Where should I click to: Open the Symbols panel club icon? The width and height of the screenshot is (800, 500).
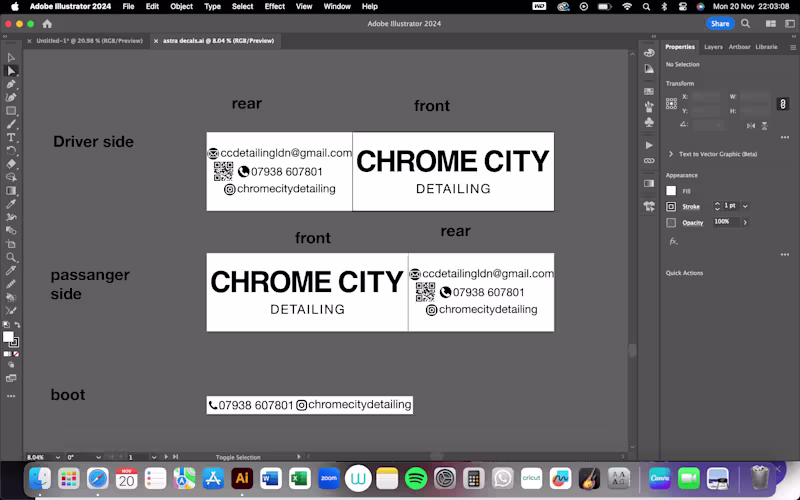(x=649, y=122)
